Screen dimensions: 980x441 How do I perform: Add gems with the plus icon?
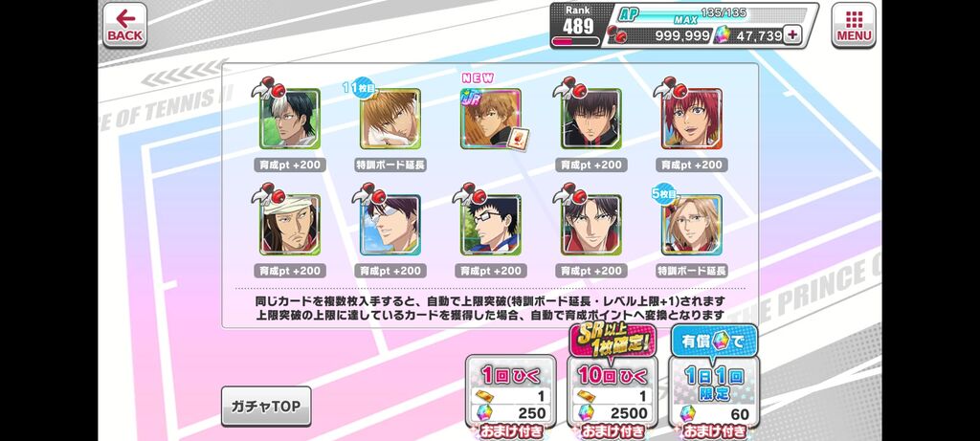click(x=791, y=35)
